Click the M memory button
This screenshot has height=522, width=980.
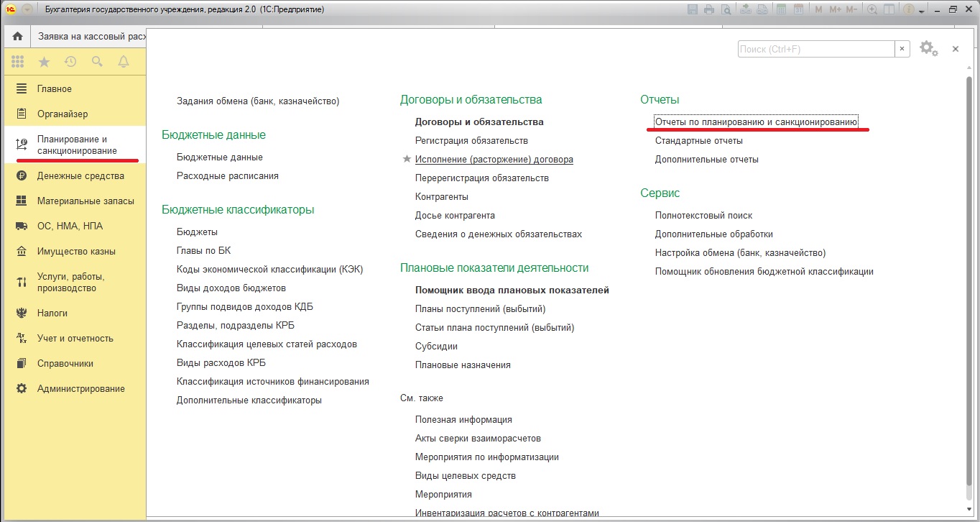(818, 9)
